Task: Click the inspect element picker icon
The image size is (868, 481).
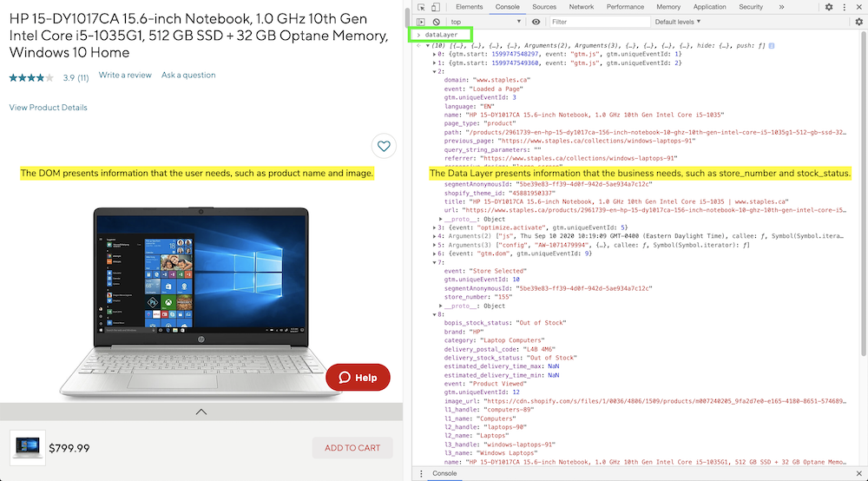Action: click(x=421, y=7)
